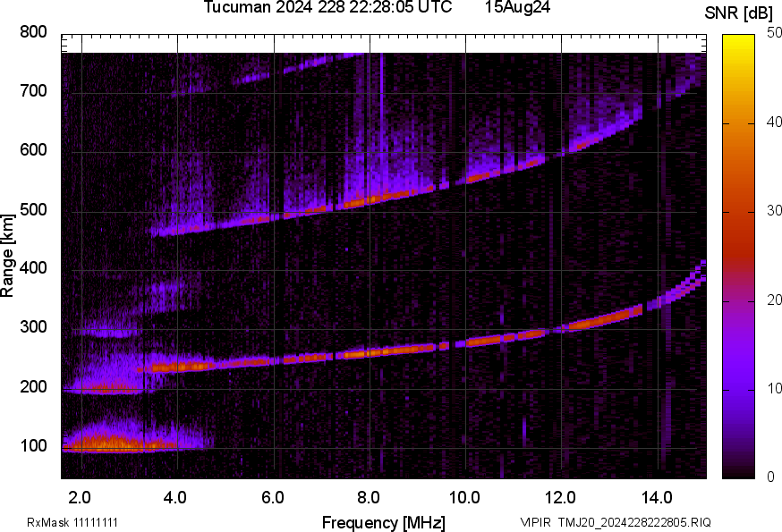
Task: Click colorbar tick label '10'
Action: tap(774, 388)
